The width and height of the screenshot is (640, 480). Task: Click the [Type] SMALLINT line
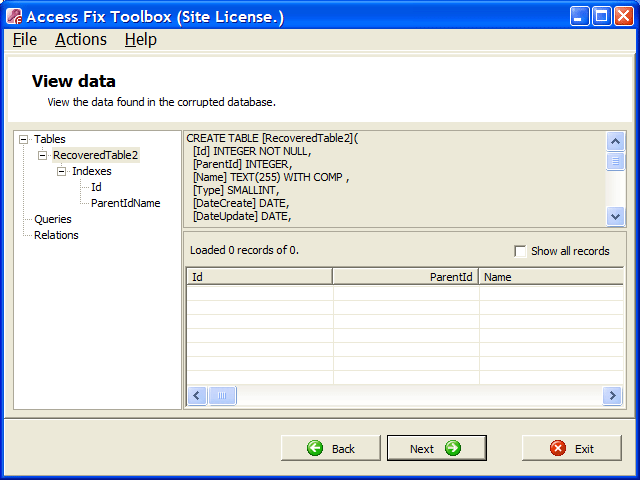[236, 190]
